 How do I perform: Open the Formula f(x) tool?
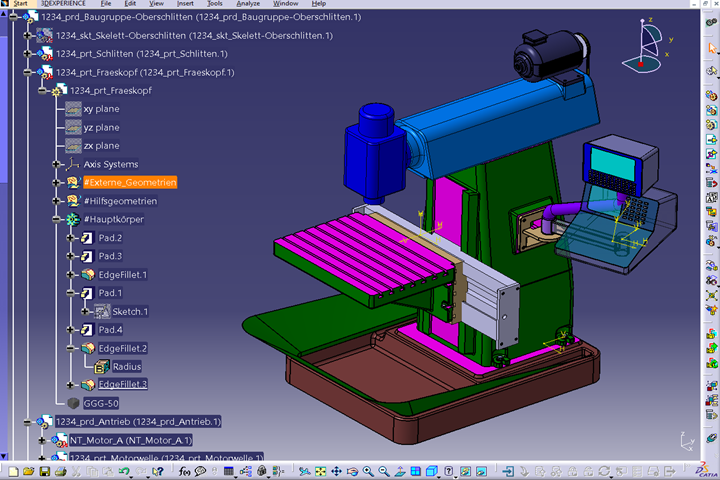184,471
